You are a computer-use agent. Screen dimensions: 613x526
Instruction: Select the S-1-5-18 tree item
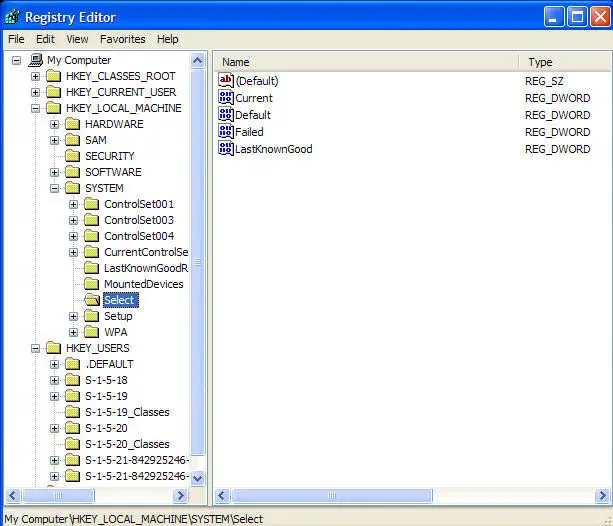106,380
